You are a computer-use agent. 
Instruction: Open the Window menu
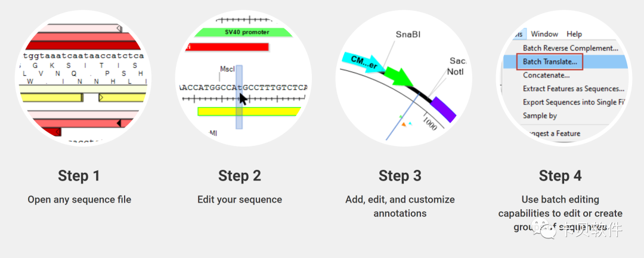[544, 34]
